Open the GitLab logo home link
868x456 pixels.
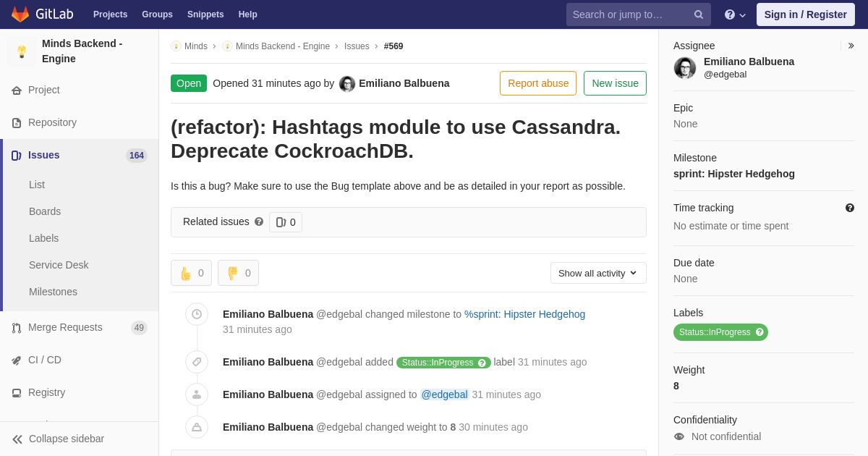42,14
